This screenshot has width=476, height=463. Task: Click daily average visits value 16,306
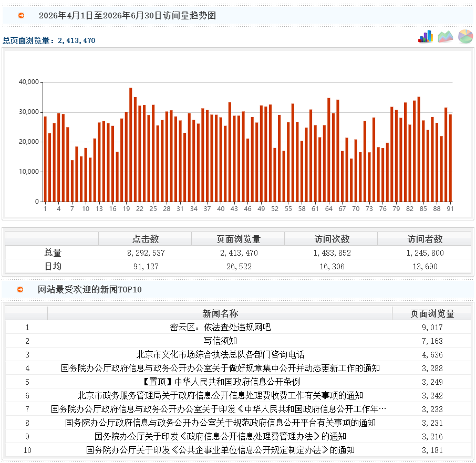point(332,266)
